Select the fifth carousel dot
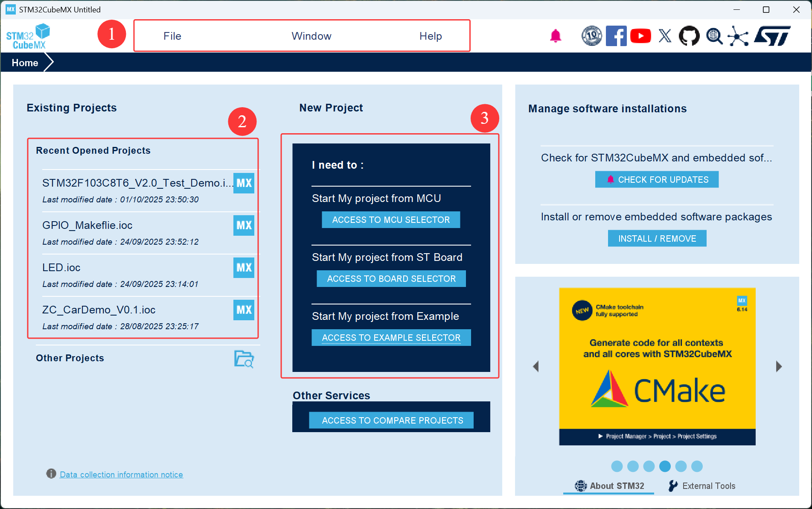This screenshot has height=509, width=812. point(681,466)
